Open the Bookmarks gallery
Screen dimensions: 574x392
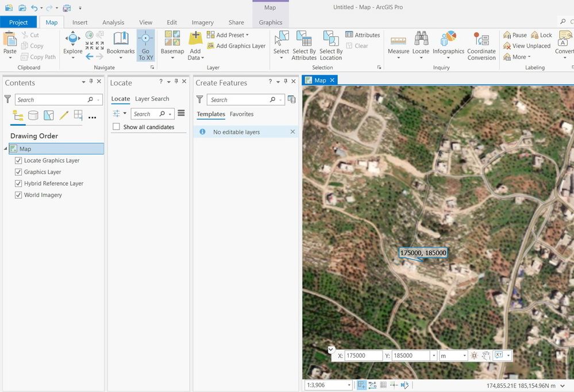121,45
